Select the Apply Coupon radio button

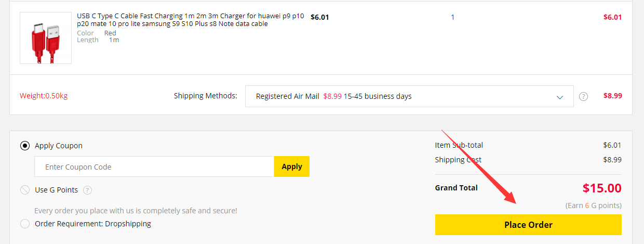tap(24, 146)
